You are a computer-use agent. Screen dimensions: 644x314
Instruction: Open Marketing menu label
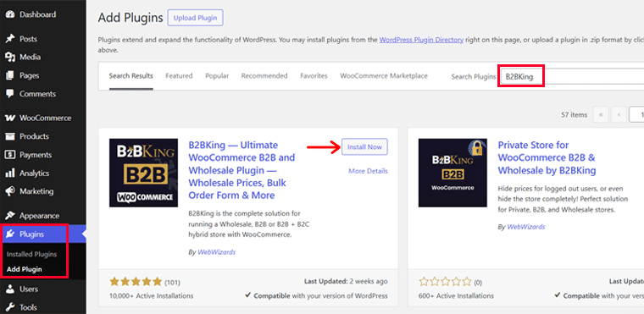coord(36,191)
